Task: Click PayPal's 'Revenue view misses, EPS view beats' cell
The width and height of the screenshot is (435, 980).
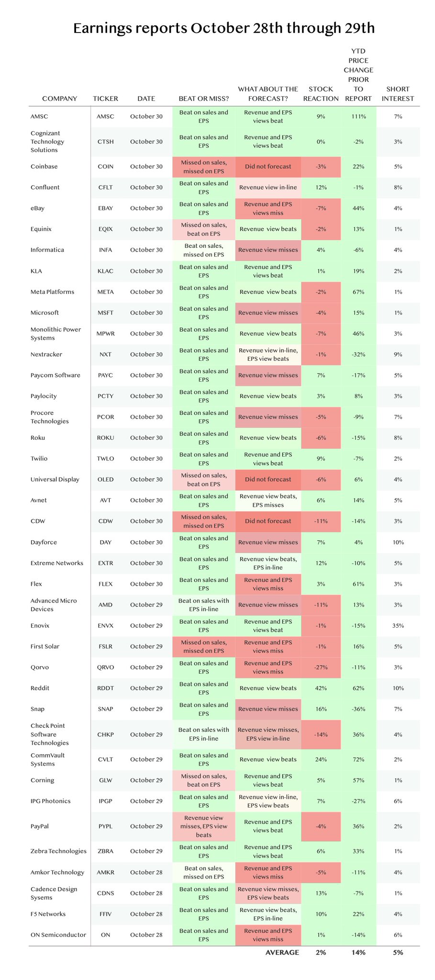Action: [204, 826]
